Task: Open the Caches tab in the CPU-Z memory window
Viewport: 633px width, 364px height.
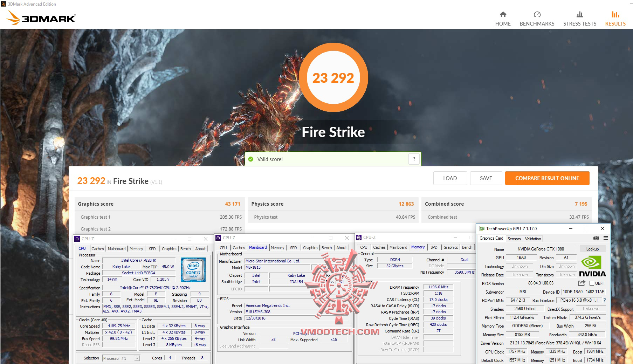Action: [379, 247]
